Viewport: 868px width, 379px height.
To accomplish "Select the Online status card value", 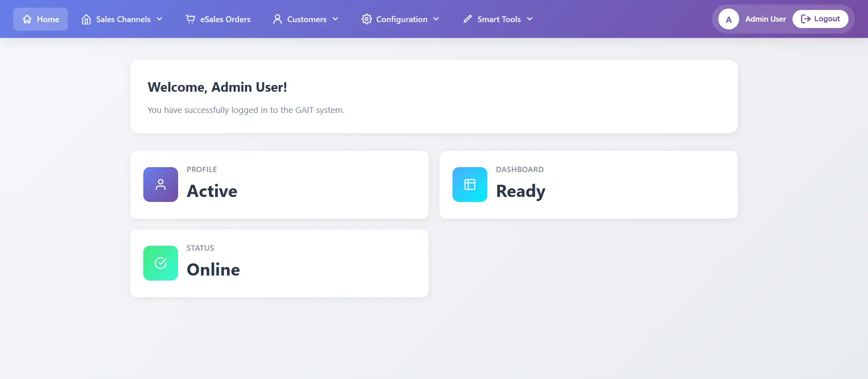I will pyautogui.click(x=213, y=270).
